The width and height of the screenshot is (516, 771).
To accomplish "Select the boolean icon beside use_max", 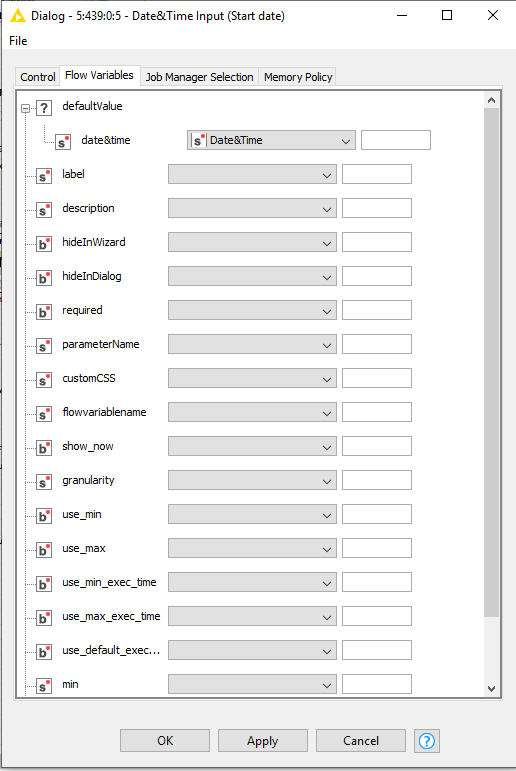I will click(x=44, y=549).
